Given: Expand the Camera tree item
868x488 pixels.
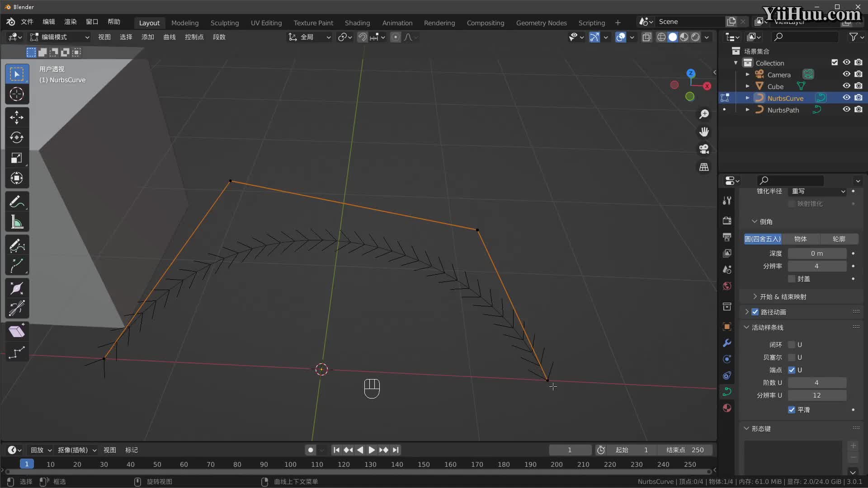Looking at the screenshot, I should [x=747, y=74].
